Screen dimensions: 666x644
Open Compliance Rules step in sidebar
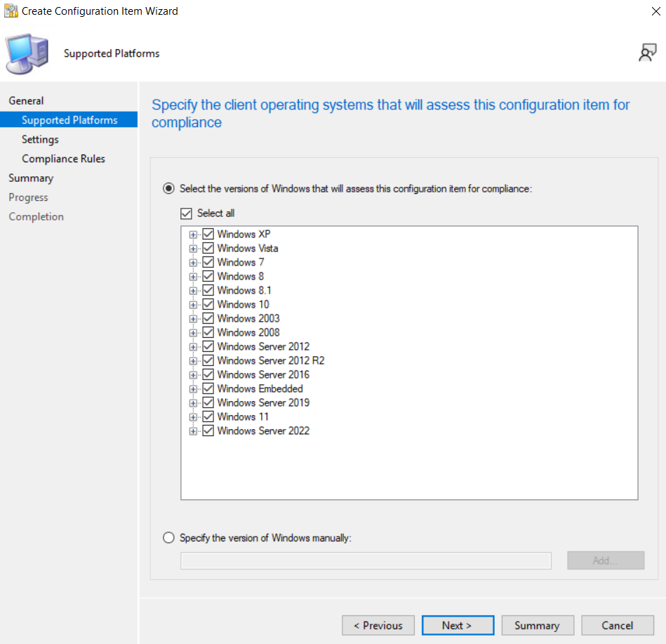tap(63, 159)
